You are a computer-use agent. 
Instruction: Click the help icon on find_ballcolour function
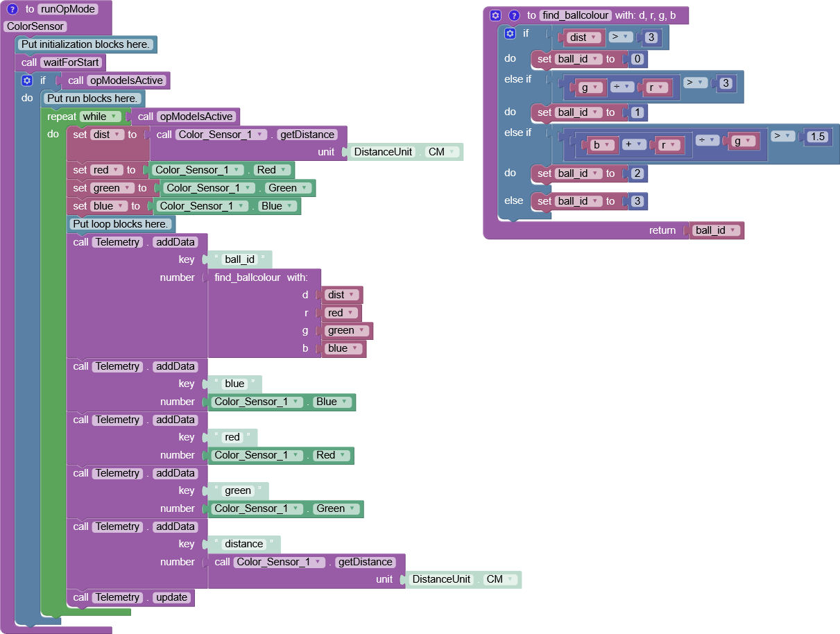514,15
